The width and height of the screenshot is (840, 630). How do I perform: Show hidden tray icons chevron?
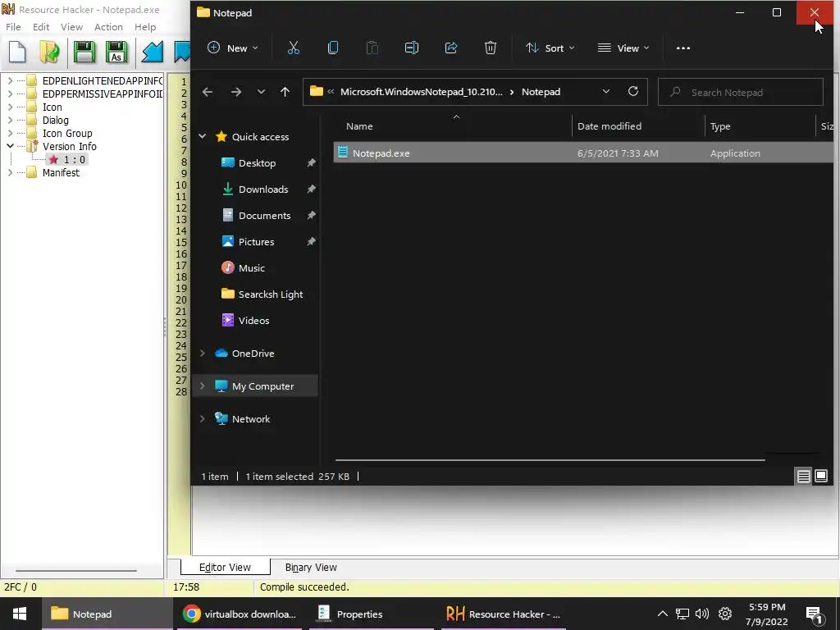pos(663,614)
